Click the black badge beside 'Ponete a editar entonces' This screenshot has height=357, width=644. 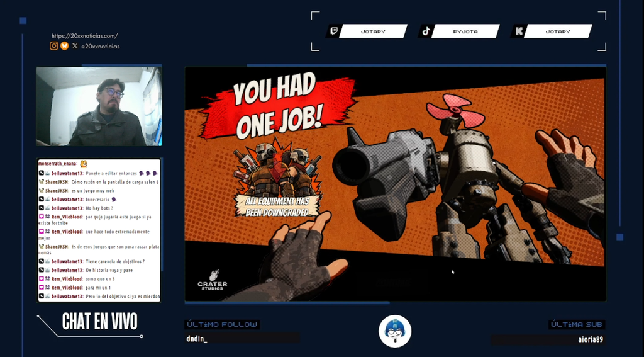42,174
